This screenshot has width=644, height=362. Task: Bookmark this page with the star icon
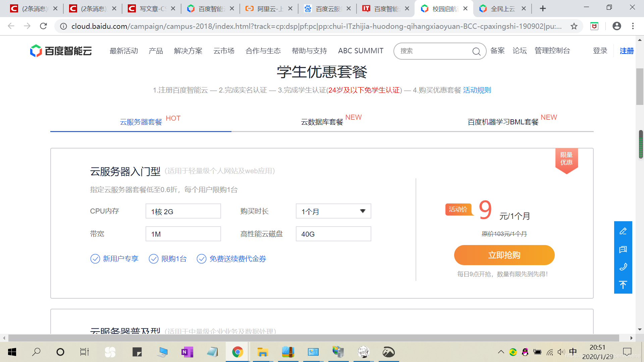coord(574,26)
